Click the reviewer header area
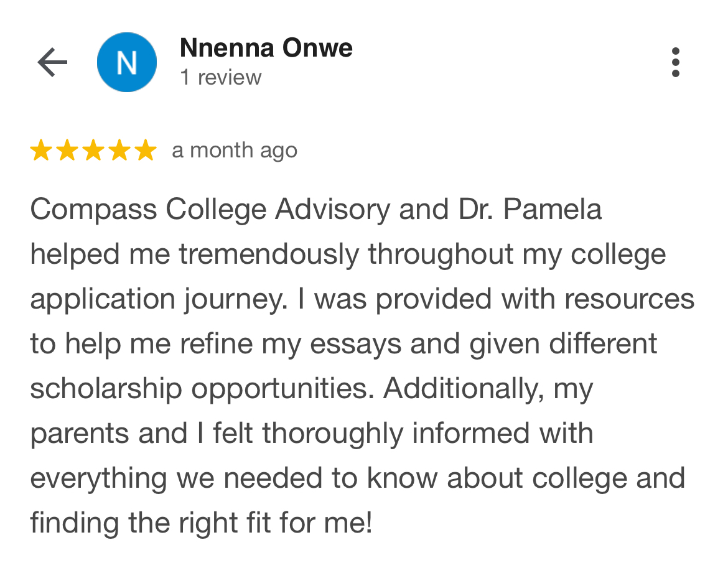 (249, 62)
